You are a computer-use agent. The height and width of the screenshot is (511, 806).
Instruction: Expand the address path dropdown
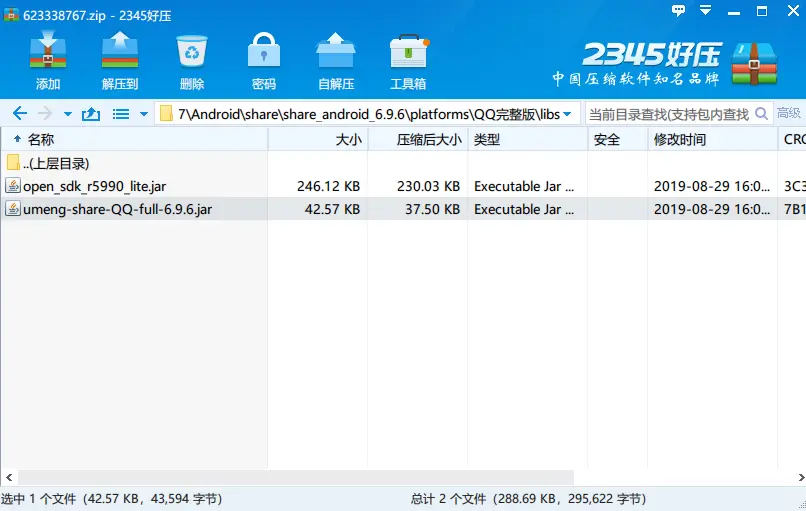coord(567,114)
